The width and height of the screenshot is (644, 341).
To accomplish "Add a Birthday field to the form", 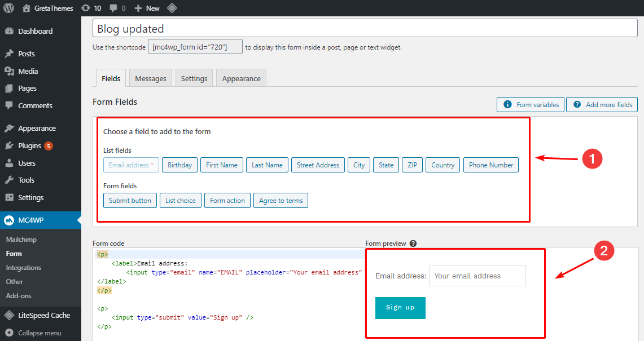I will pos(179,165).
